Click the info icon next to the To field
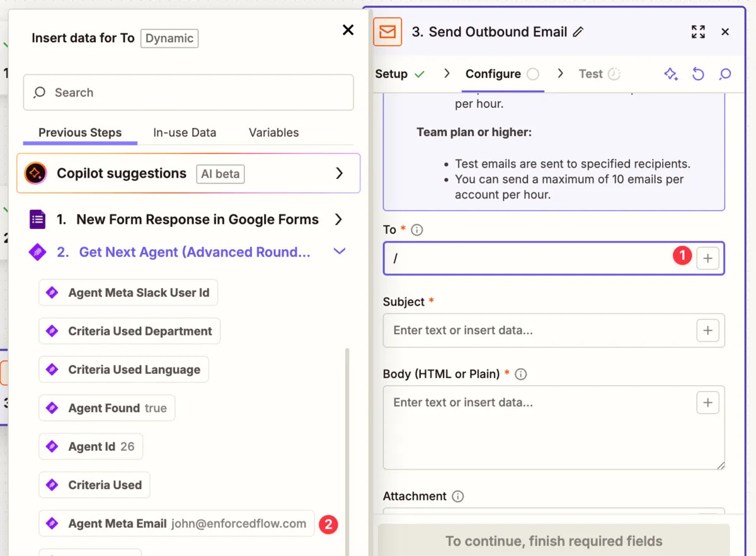Viewport: 756px width, 556px height. coord(416,229)
